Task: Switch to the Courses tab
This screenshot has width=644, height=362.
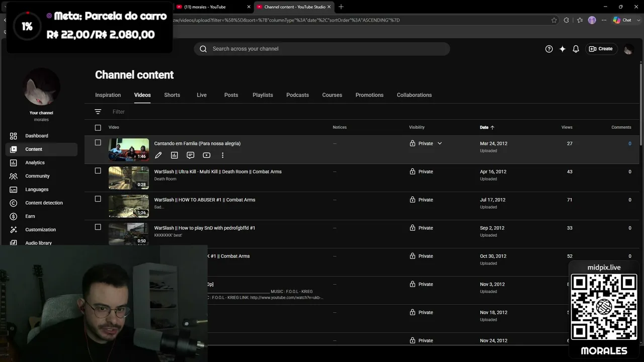Action: tap(332, 95)
